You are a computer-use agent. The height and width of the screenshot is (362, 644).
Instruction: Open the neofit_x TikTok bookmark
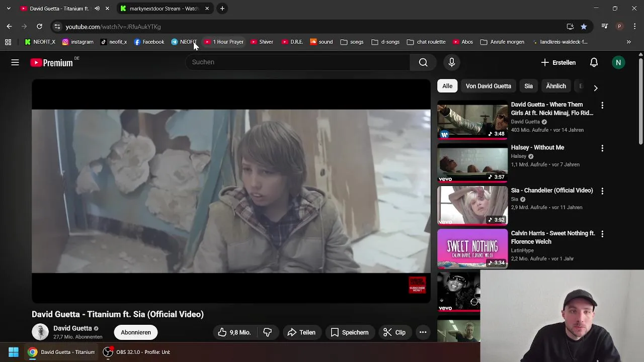(114, 42)
